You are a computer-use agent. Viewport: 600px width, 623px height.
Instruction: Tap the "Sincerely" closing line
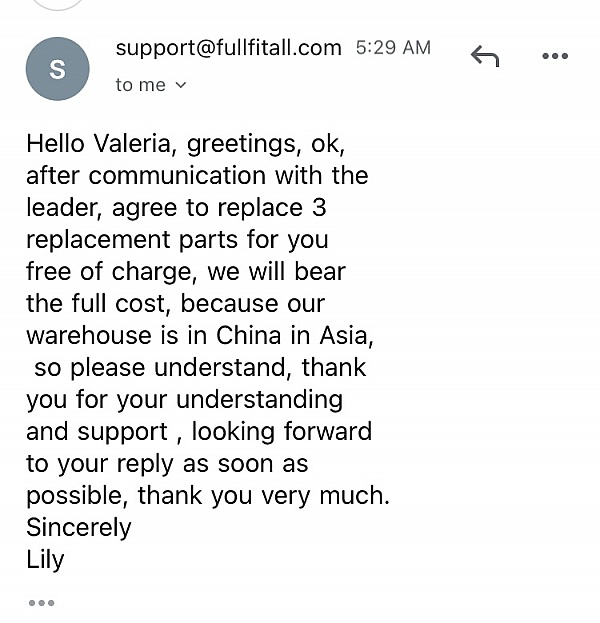tap(78, 526)
